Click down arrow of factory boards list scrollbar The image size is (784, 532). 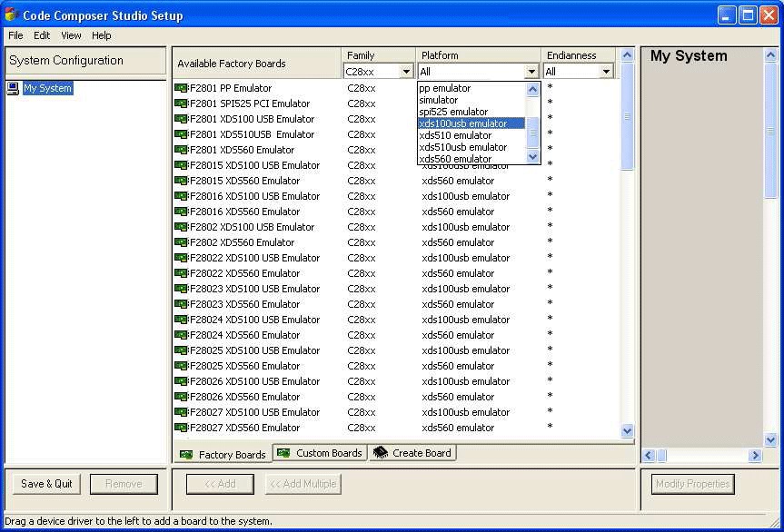pyautogui.click(x=627, y=430)
